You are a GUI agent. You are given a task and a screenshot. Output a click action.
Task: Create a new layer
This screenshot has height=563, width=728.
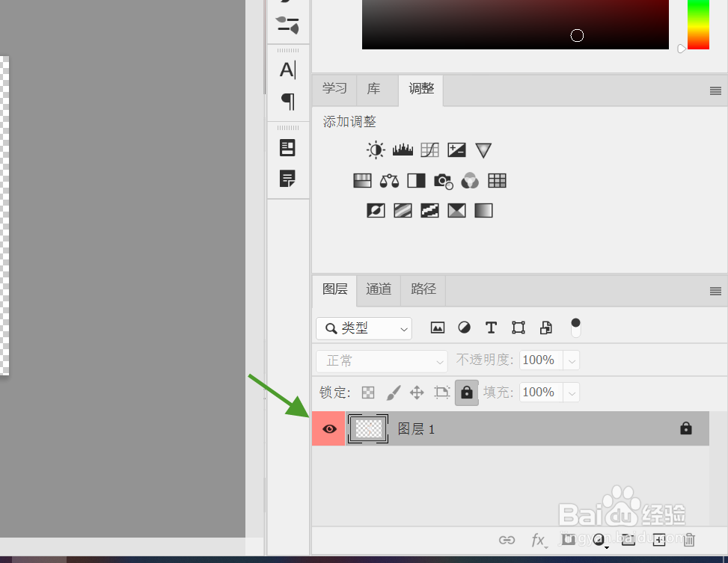pos(659,540)
